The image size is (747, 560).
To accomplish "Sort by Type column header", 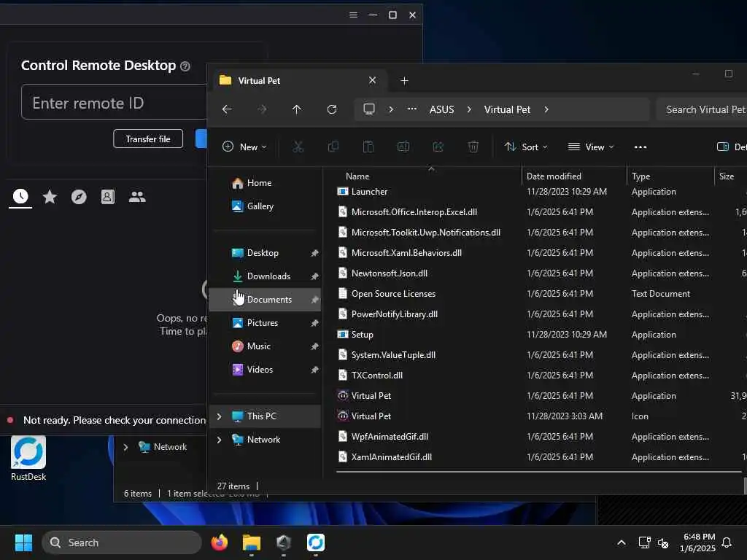I will [x=640, y=176].
